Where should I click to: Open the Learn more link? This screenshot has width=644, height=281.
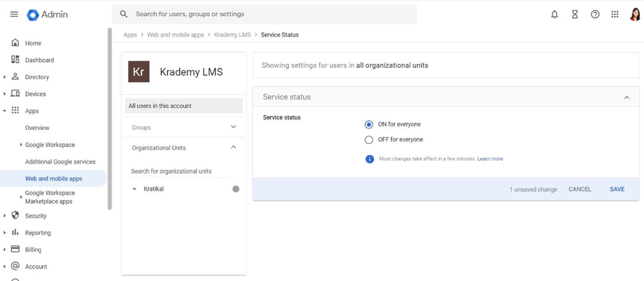tap(490, 159)
